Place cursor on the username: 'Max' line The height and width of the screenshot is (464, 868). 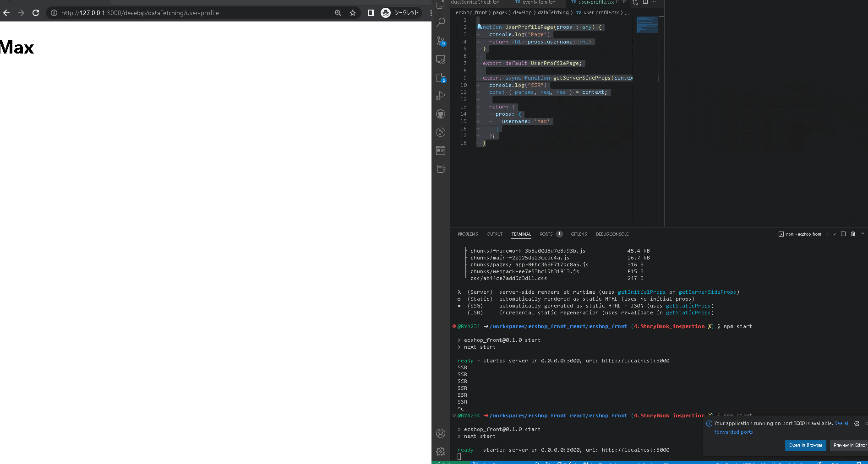[x=525, y=121]
